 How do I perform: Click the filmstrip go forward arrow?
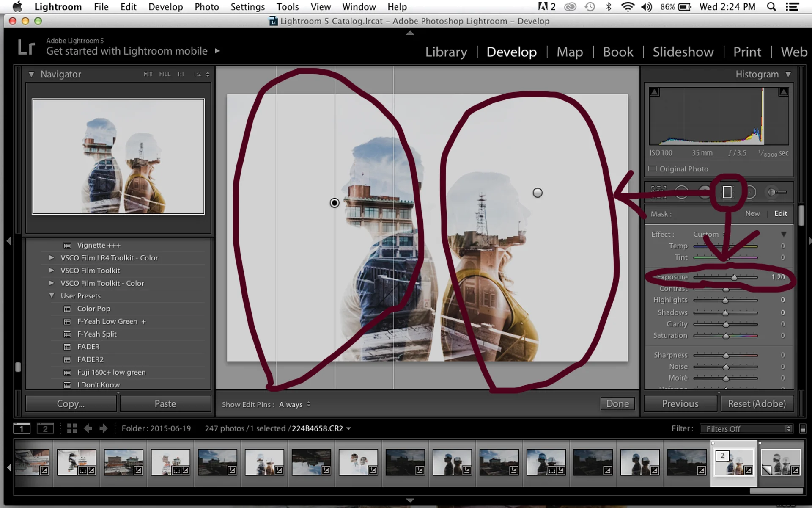104,428
